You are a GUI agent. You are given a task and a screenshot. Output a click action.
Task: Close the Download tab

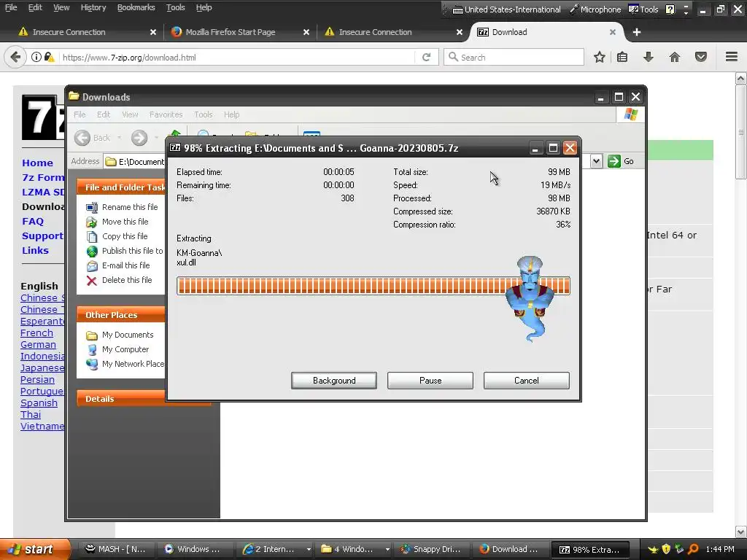613,32
